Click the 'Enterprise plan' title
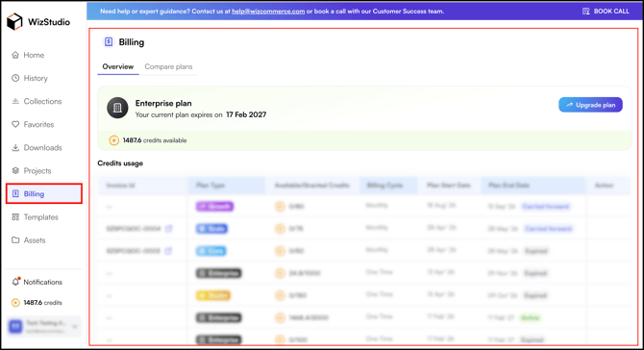Screen dimensions: 644x350 click(163, 103)
